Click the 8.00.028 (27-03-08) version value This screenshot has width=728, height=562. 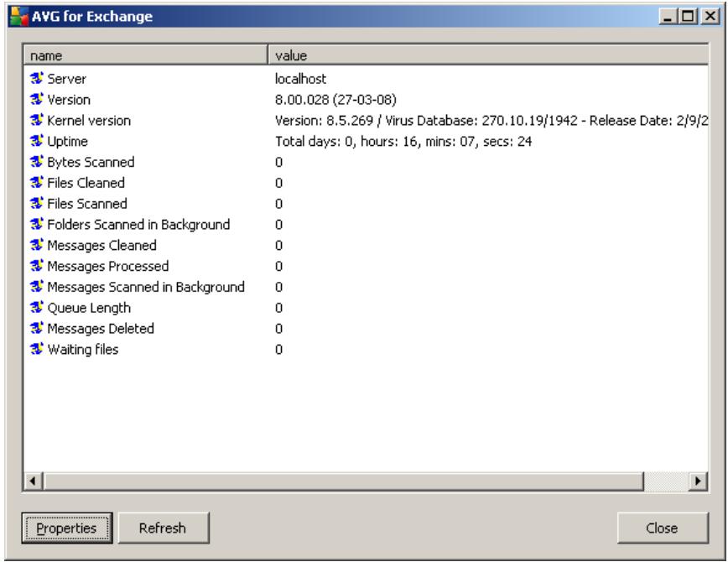(x=335, y=99)
